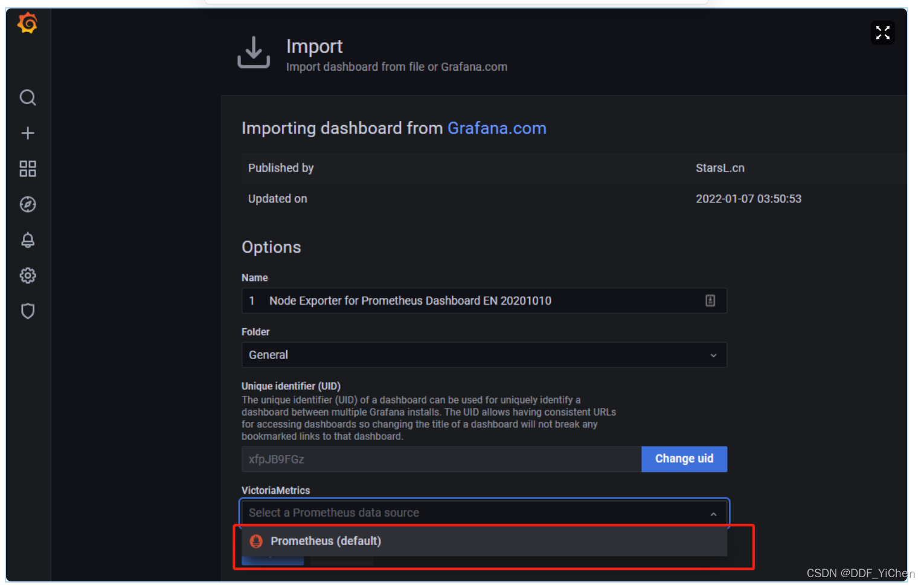Select Prometheus (default) data source option

pyautogui.click(x=484, y=541)
